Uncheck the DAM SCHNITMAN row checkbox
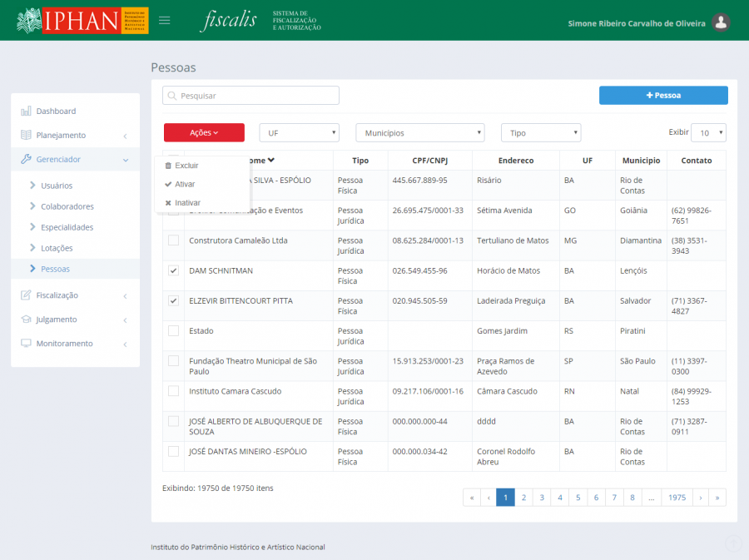The height and width of the screenshot is (560, 749). coord(173,270)
